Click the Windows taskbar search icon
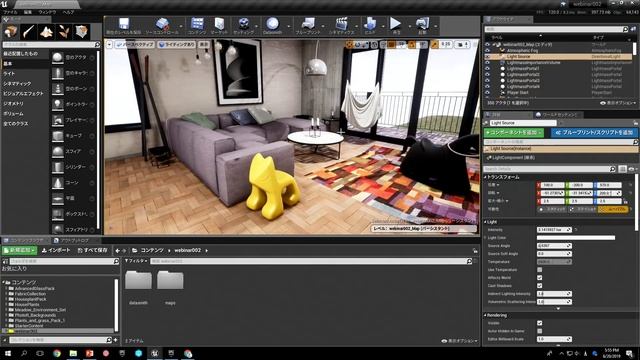The height and width of the screenshot is (360, 640). click(24, 353)
